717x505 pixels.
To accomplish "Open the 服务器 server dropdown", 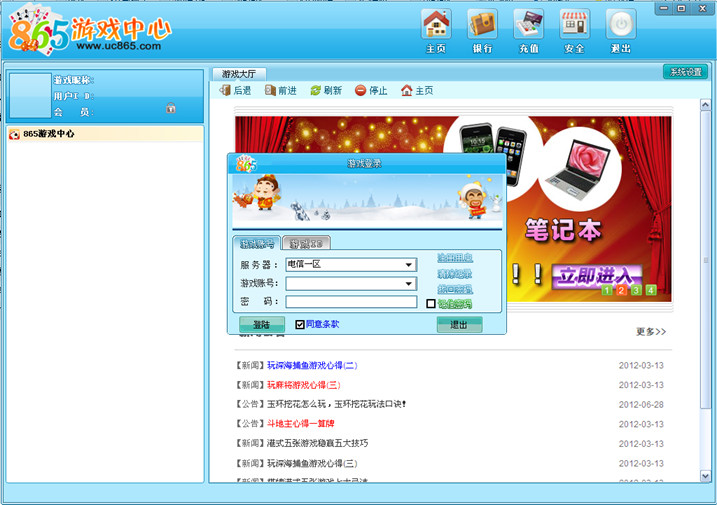I will [351, 264].
